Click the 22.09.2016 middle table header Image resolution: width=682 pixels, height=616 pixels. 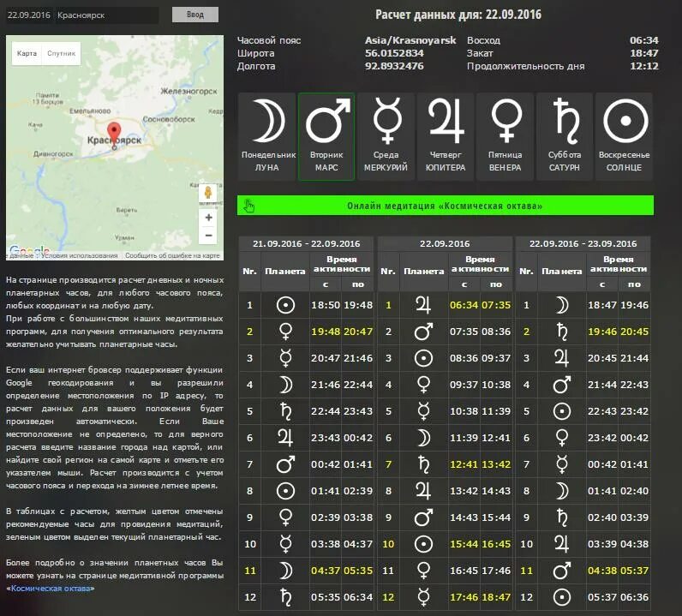[445, 243]
